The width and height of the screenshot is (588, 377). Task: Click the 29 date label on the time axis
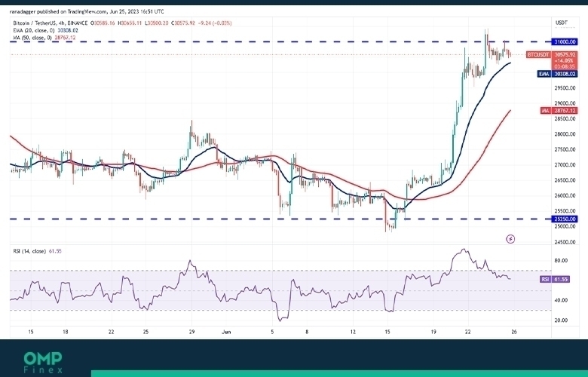click(191, 332)
